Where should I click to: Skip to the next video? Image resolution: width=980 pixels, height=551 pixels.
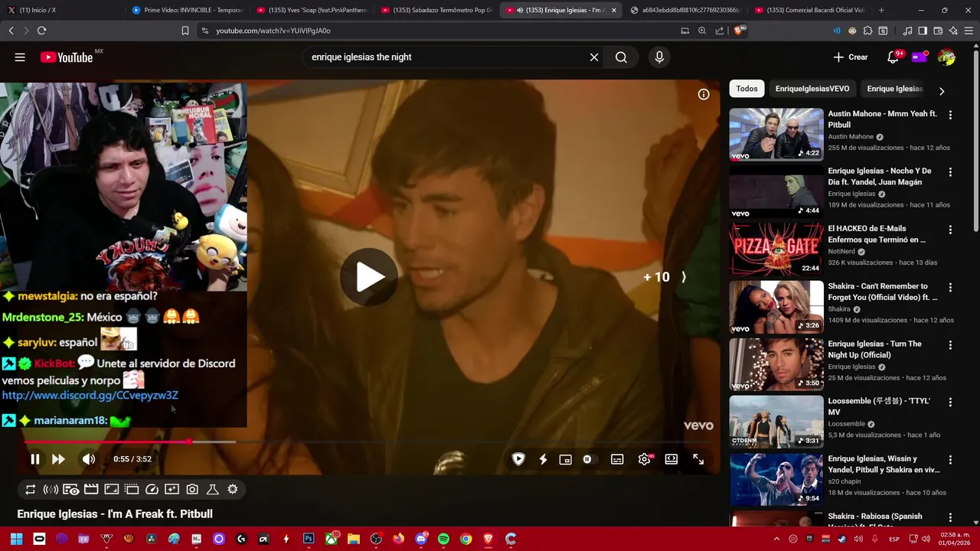tap(58, 459)
